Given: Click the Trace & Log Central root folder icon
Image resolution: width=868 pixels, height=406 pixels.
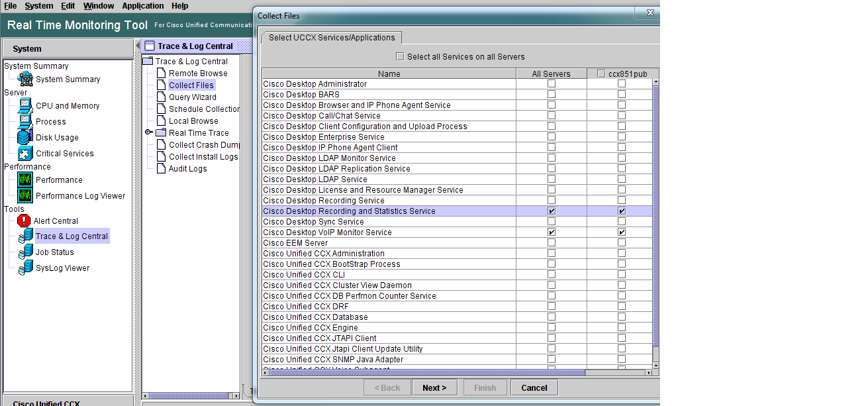Looking at the screenshot, I should tap(148, 62).
